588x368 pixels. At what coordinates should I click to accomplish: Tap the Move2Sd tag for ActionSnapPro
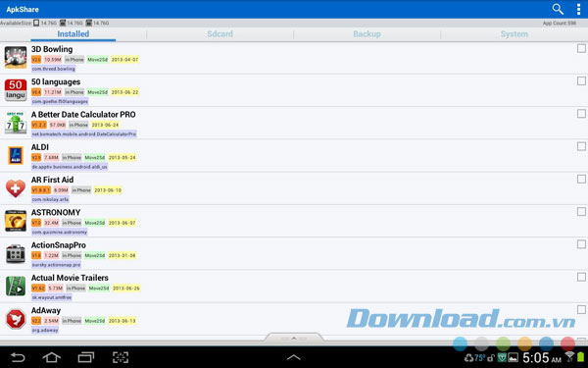tap(94, 255)
